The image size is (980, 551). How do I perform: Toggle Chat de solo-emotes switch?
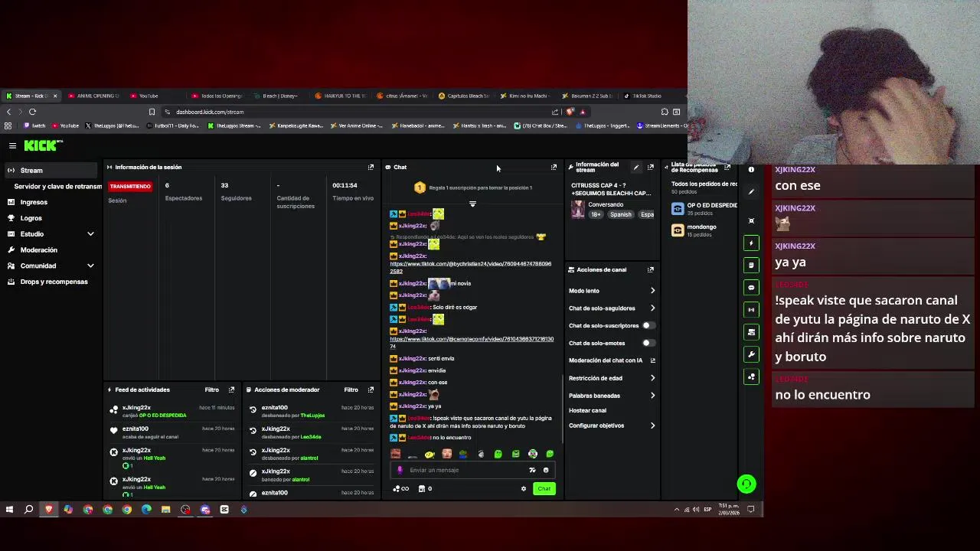(x=648, y=343)
